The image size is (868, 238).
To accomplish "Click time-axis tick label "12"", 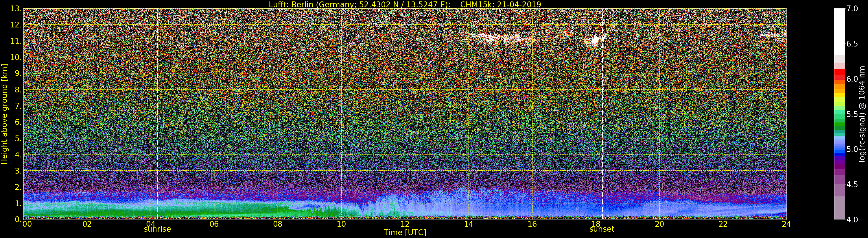I will tap(405, 224).
